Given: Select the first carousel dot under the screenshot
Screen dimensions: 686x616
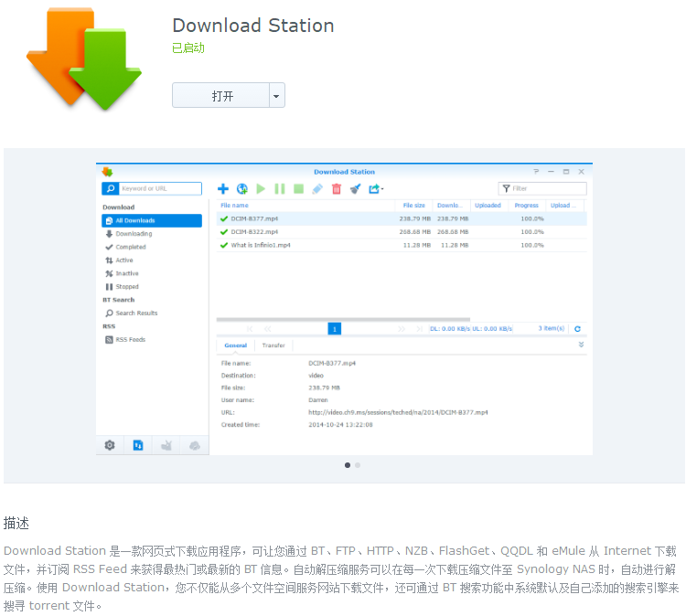Looking at the screenshot, I should click(x=348, y=465).
